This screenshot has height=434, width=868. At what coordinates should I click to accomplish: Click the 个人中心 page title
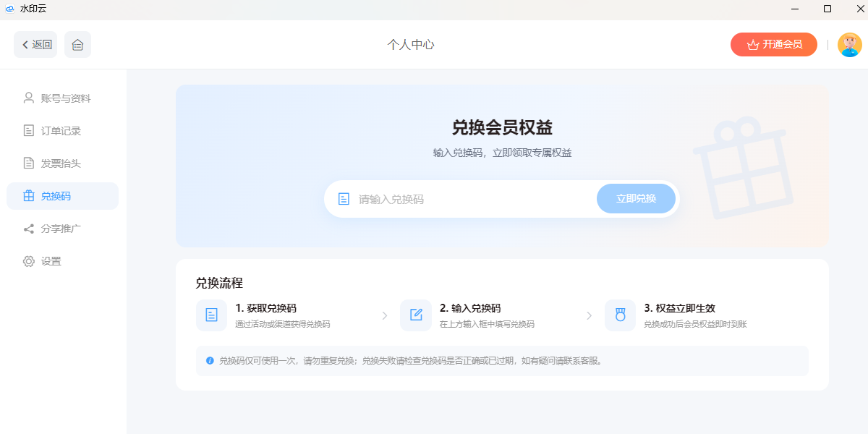411,45
